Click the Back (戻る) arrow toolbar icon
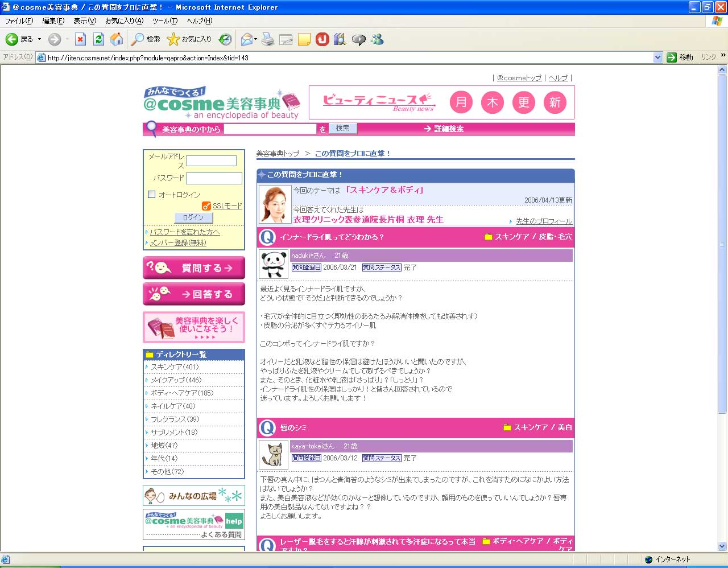Image resolution: width=728 pixels, height=568 pixels. tap(11, 39)
